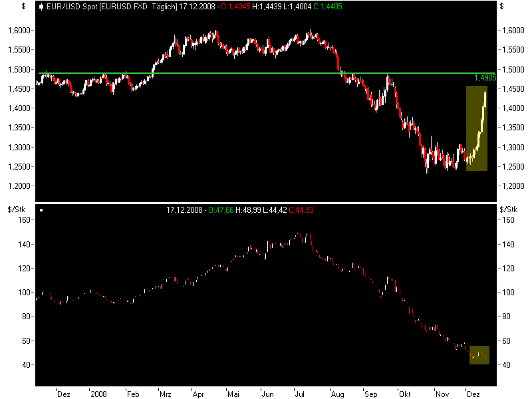
Task: Click the Mrz label on the time axis
Action: pos(165,393)
